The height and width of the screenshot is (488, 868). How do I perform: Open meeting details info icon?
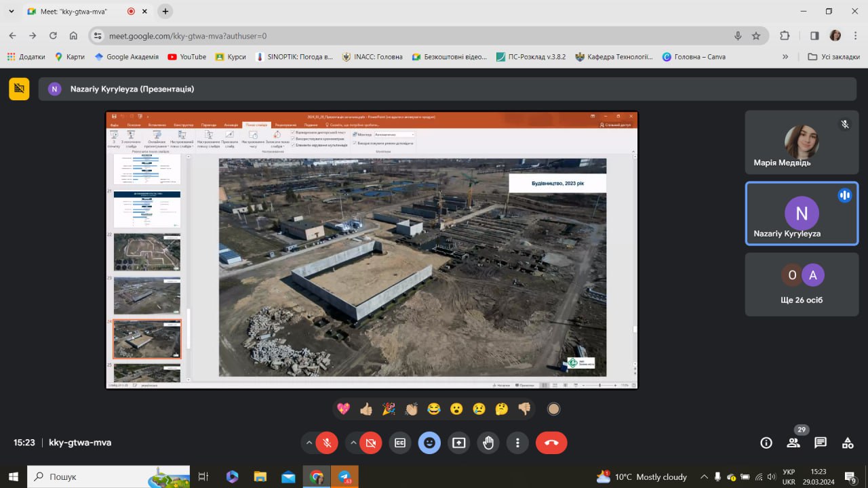click(766, 443)
